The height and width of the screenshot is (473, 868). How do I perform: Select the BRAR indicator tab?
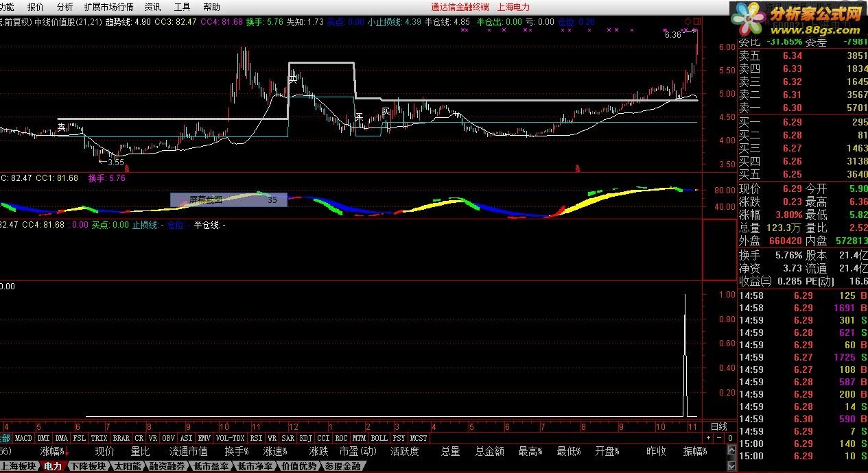(x=121, y=437)
